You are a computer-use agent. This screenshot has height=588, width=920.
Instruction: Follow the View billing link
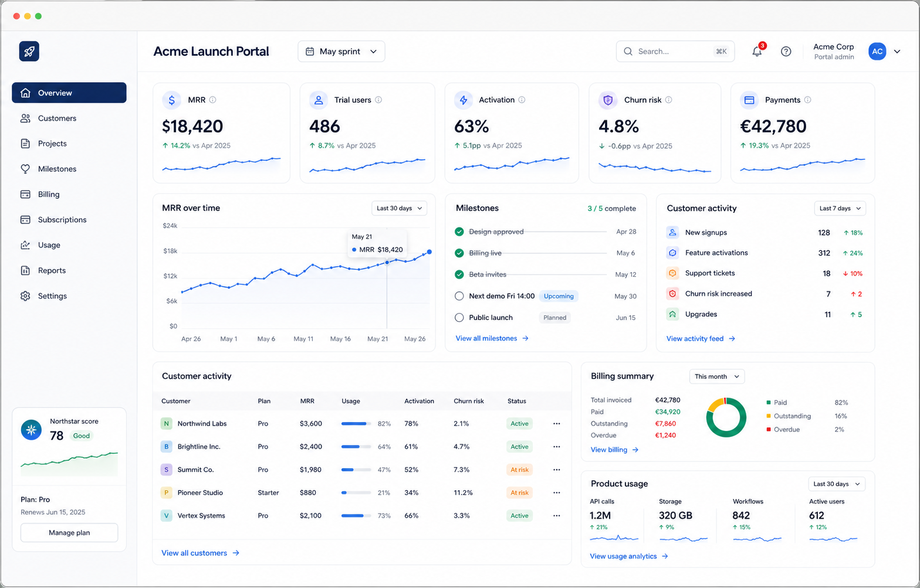point(614,450)
